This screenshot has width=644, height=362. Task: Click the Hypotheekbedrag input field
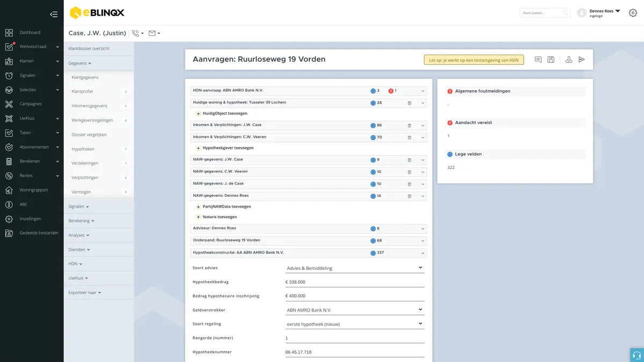pos(355,282)
